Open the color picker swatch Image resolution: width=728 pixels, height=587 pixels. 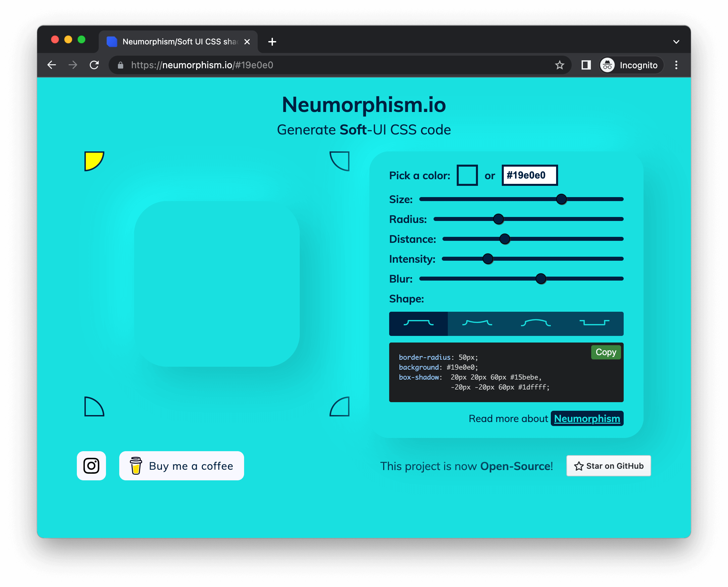(x=467, y=175)
